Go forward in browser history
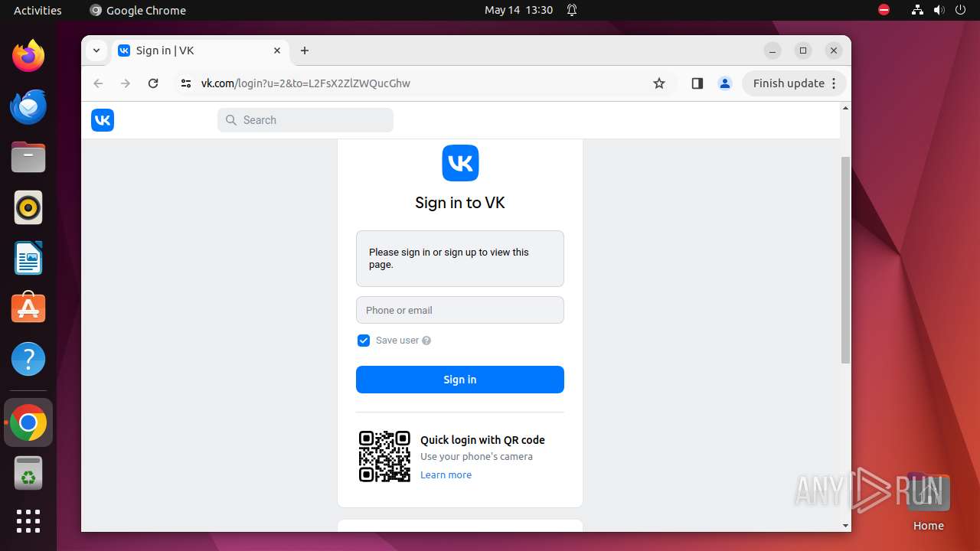 (126, 83)
